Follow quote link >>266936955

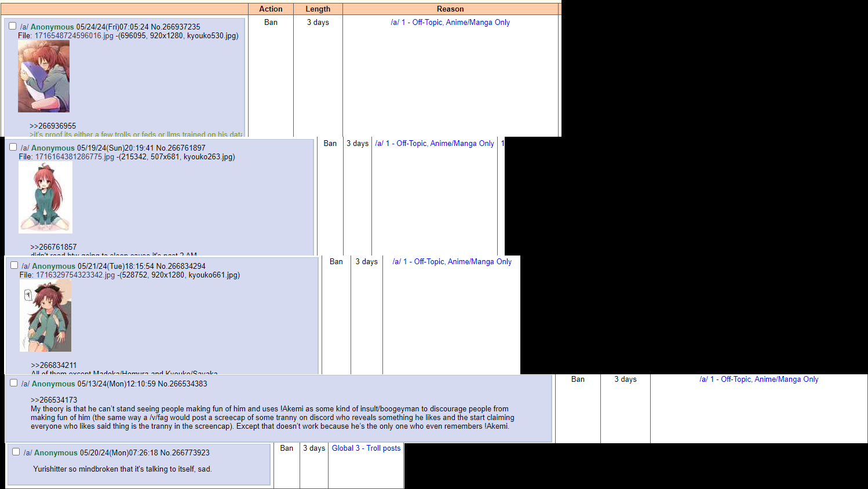point(53,126)
